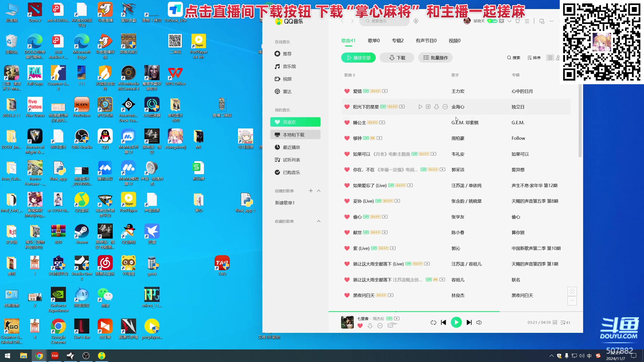Click the 下载 button above the song list
This screenshot has width=644, height=362.
[397, 58]
